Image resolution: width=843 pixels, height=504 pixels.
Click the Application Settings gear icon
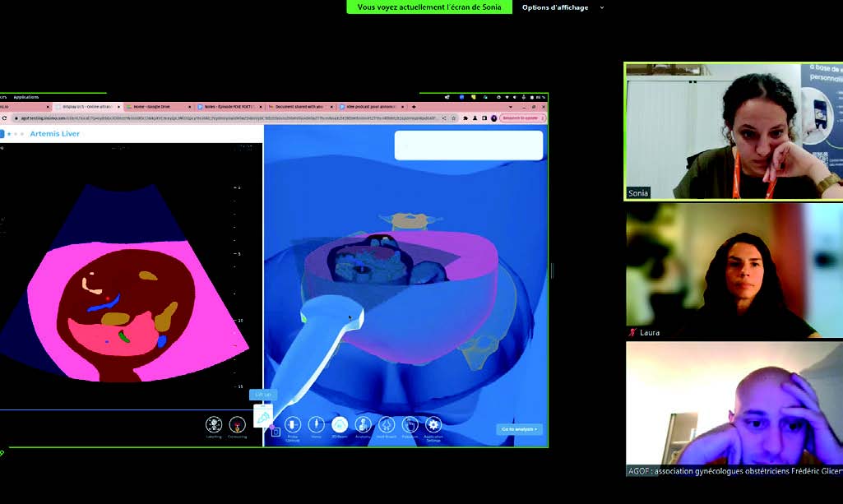coord(433,425)
